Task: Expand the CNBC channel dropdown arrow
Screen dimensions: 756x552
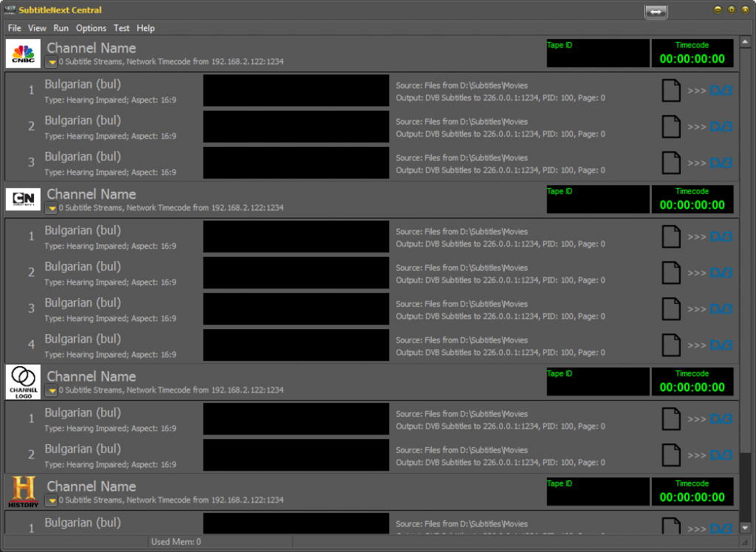Action: 52,63
